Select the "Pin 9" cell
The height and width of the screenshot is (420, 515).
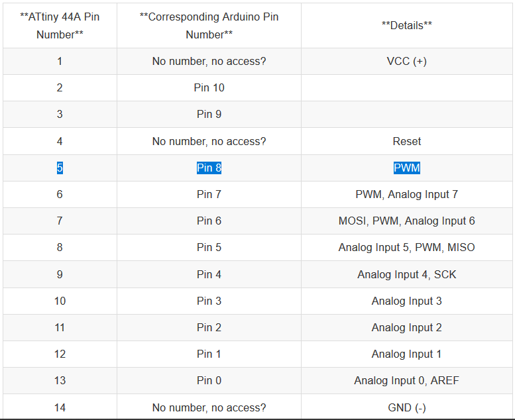[x=209, y=115]
